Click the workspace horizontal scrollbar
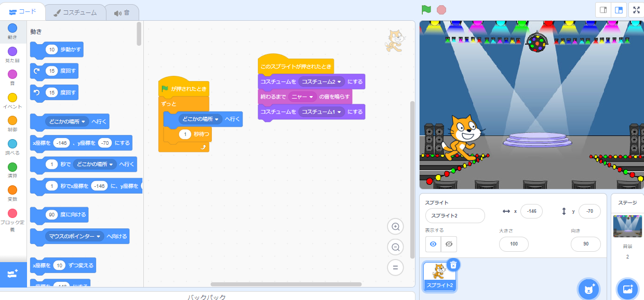 pyautogui.click(x=286, y=284)
